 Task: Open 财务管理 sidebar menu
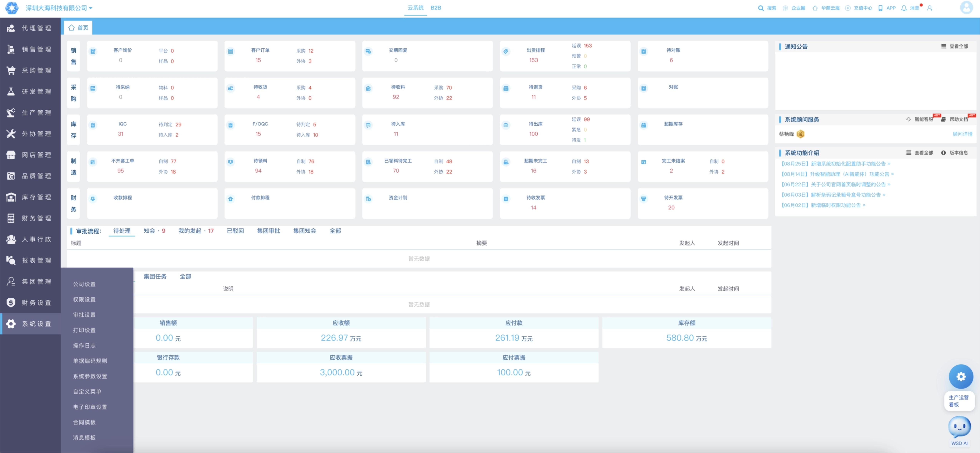pos(30,218)
